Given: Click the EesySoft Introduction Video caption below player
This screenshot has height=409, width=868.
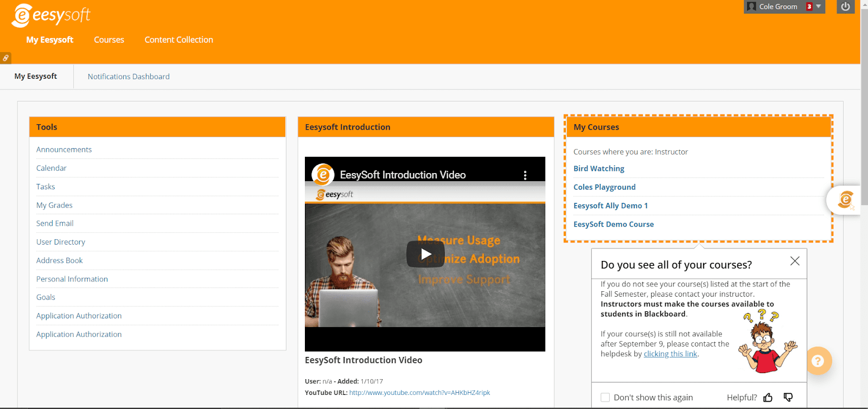Looking at the screenshot, I should (x=363, y=360).
